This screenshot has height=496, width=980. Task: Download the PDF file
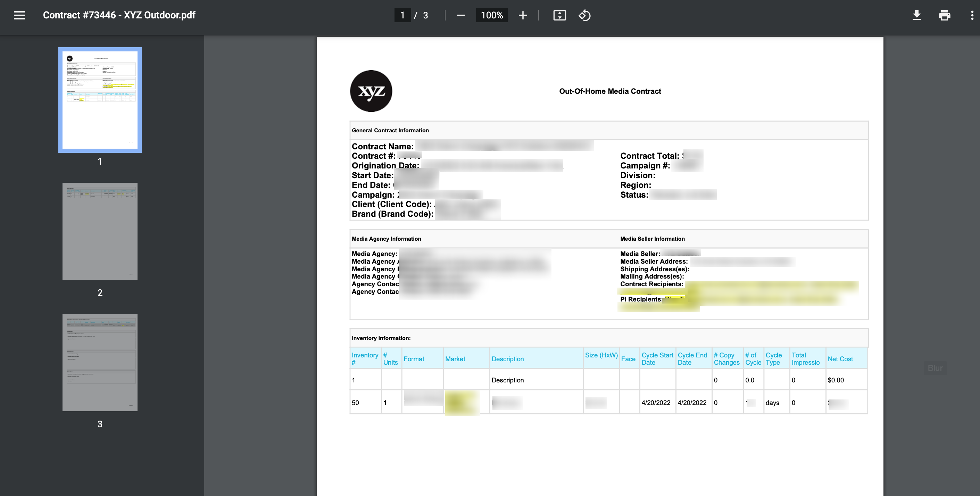(916, 15)
